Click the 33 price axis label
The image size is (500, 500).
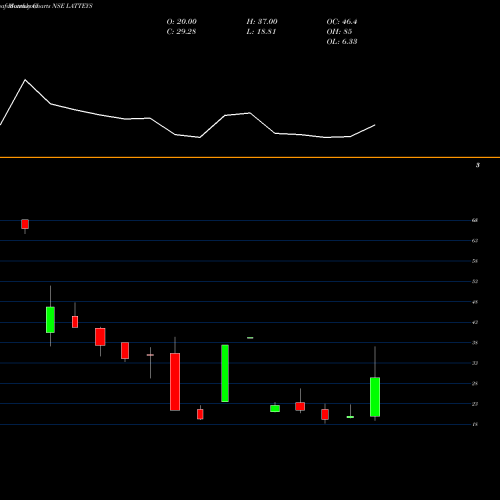[475, 363]
